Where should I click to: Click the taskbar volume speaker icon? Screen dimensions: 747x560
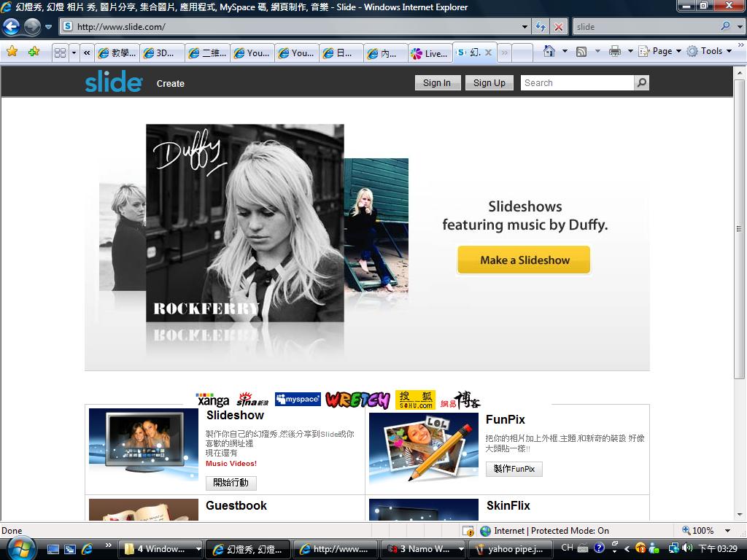click(x=687, y=548)
